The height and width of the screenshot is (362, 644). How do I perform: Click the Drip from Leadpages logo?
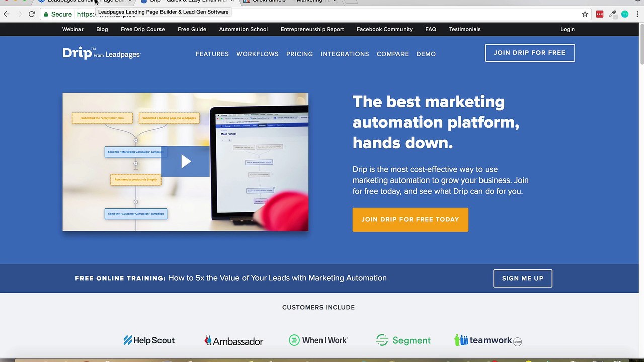click(102, 53)
